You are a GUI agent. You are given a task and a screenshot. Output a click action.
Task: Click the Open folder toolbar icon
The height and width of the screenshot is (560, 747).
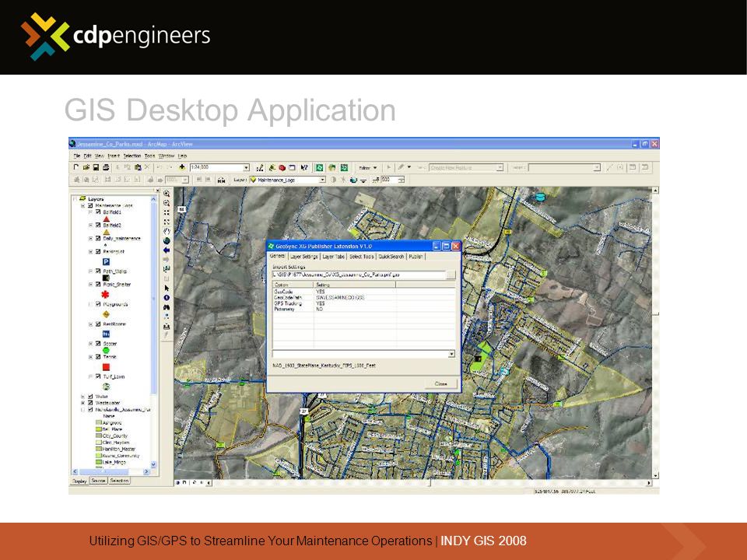(x=86, y=168)
